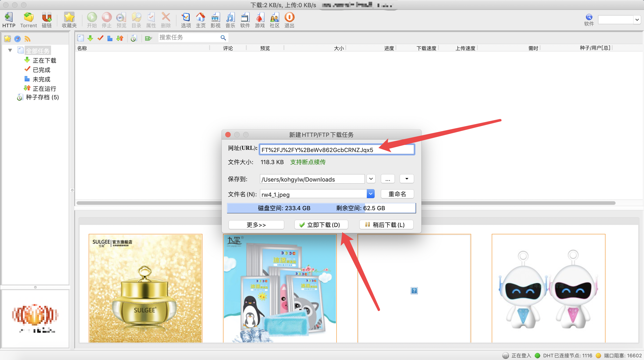Image resolution: width=644 pixels, height=360 pixels.
Task: Open the top-right search engine dropdown
Action: [637, 20]
